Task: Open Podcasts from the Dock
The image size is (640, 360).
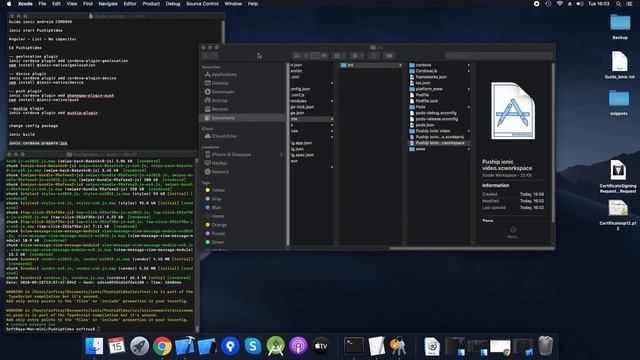Action: pyautogui.click(x=298, y=346)
